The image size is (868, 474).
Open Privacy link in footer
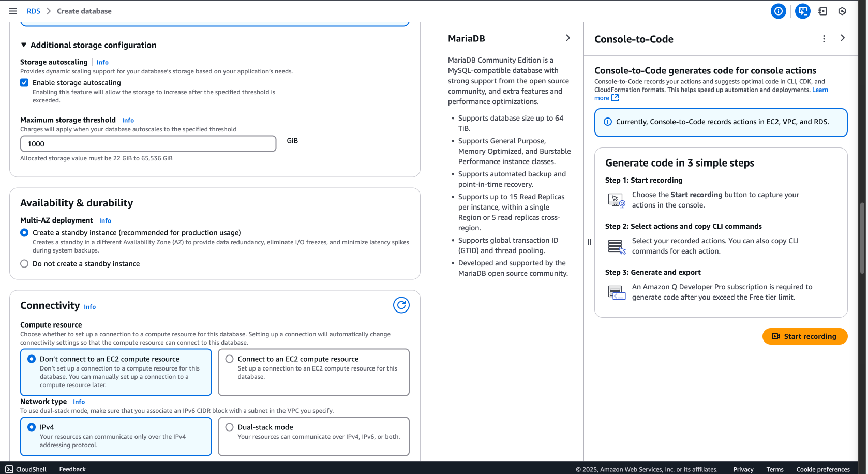(743, 469)
